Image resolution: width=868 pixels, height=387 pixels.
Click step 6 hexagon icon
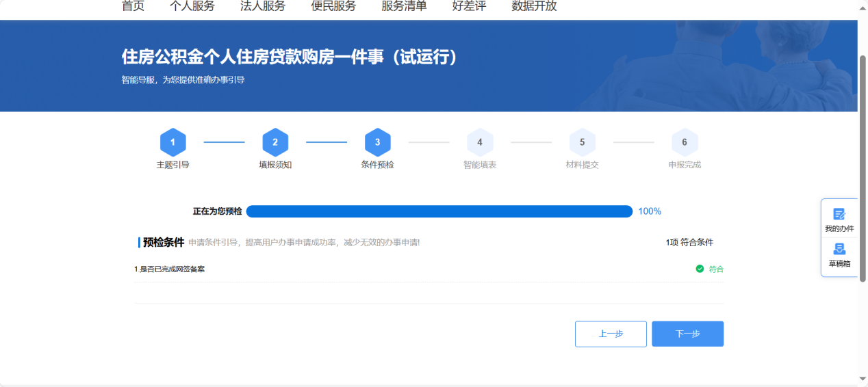685,142
